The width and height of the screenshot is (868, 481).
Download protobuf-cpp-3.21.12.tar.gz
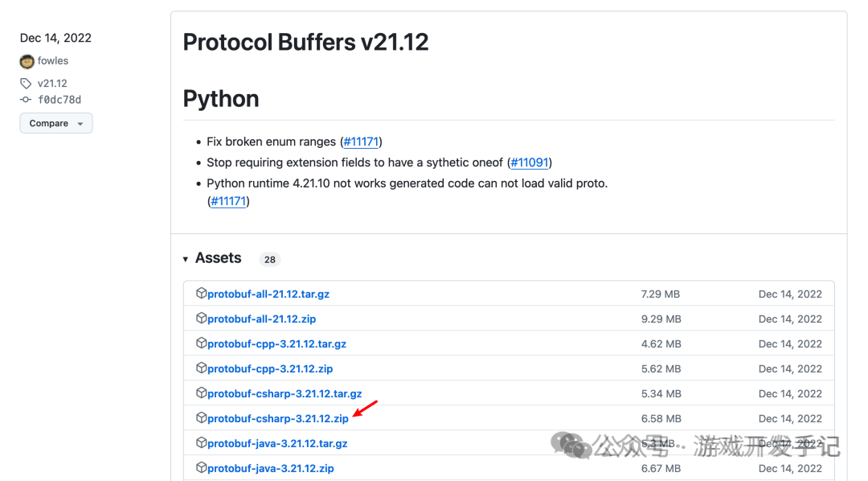(x=276, y=343)
